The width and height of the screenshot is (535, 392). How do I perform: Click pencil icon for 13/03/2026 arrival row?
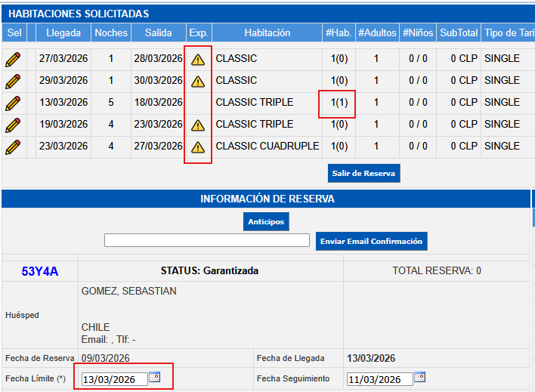click(x=13, y=103)
